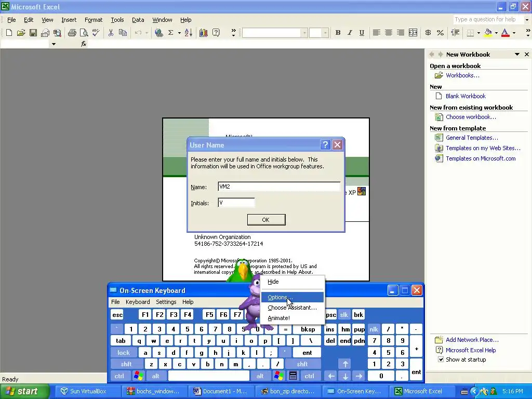Click the Cut scissors icon

pyautogui.click(x=111, y=33)
